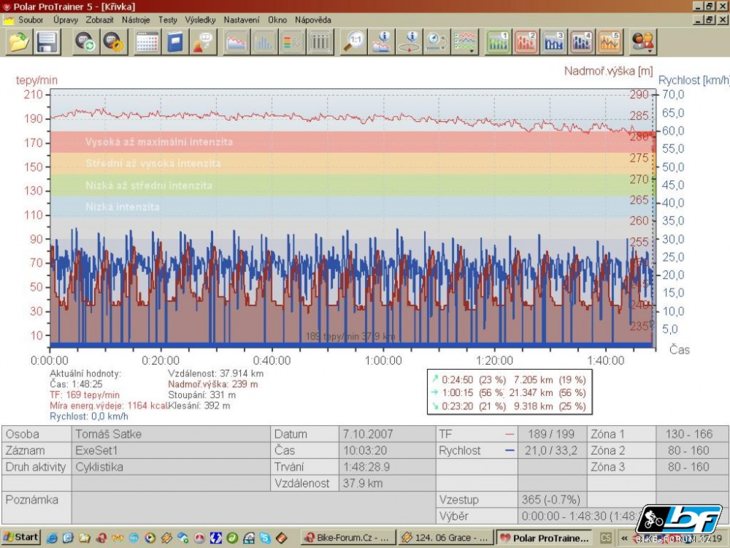Click the 'Rychlost [km/h]' axis title

(693, 81)
